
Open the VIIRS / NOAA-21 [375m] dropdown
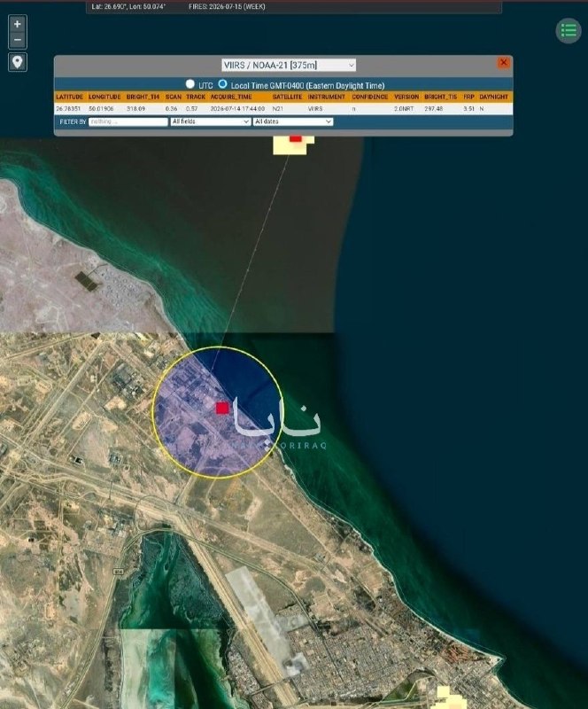click(289, 65)
